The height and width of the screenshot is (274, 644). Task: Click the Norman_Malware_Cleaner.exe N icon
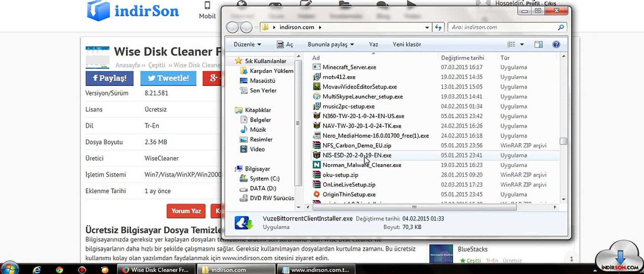coord(317,165)
